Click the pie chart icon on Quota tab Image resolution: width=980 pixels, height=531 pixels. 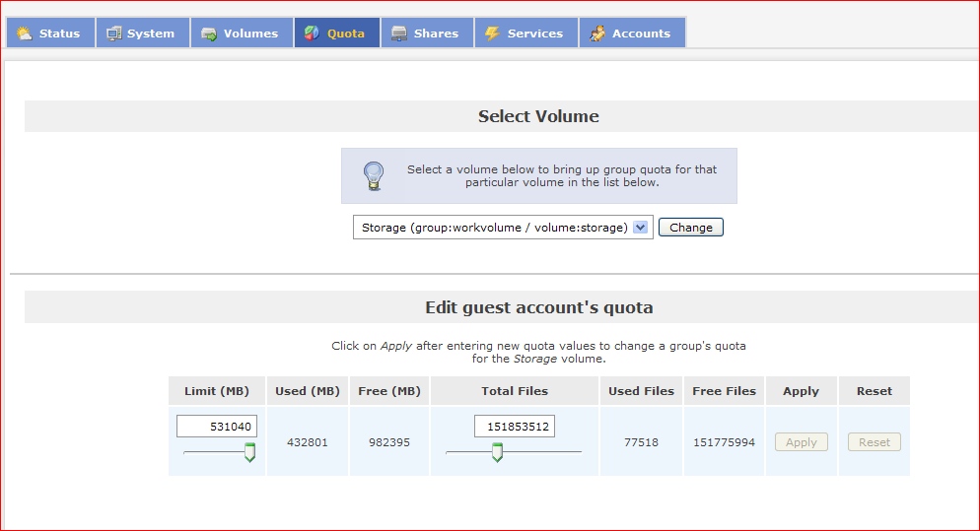tap(312, 33)
